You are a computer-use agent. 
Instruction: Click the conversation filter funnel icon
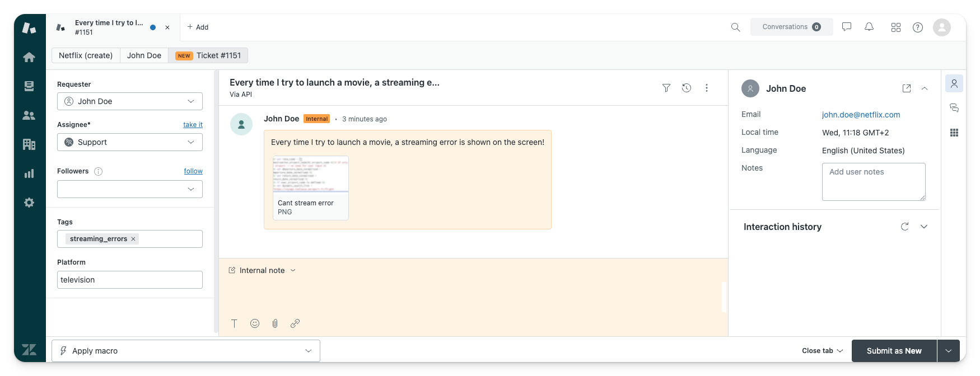[666, 88]
